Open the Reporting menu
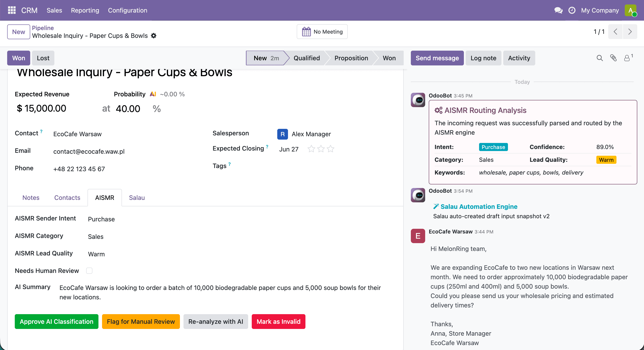Screen dimensions: 644x350 point(85,10)
